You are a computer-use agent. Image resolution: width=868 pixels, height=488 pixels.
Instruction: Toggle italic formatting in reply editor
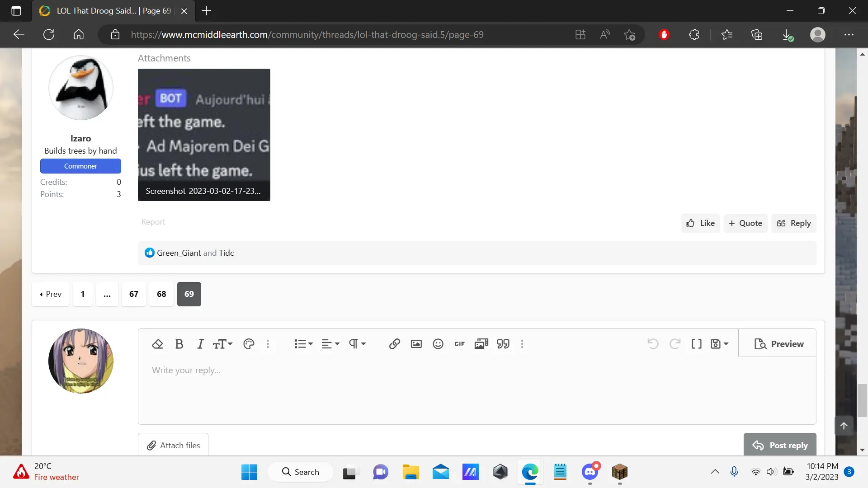(x=200, y=344)
